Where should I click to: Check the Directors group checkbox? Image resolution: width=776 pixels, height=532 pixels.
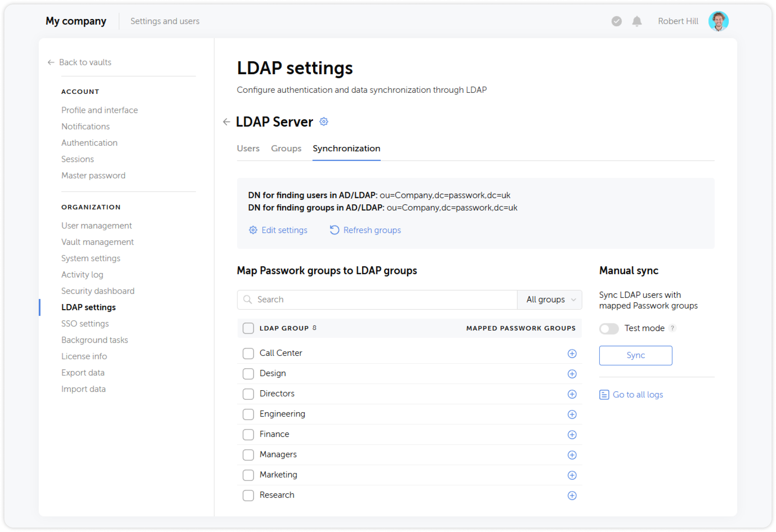coord(248,394)
